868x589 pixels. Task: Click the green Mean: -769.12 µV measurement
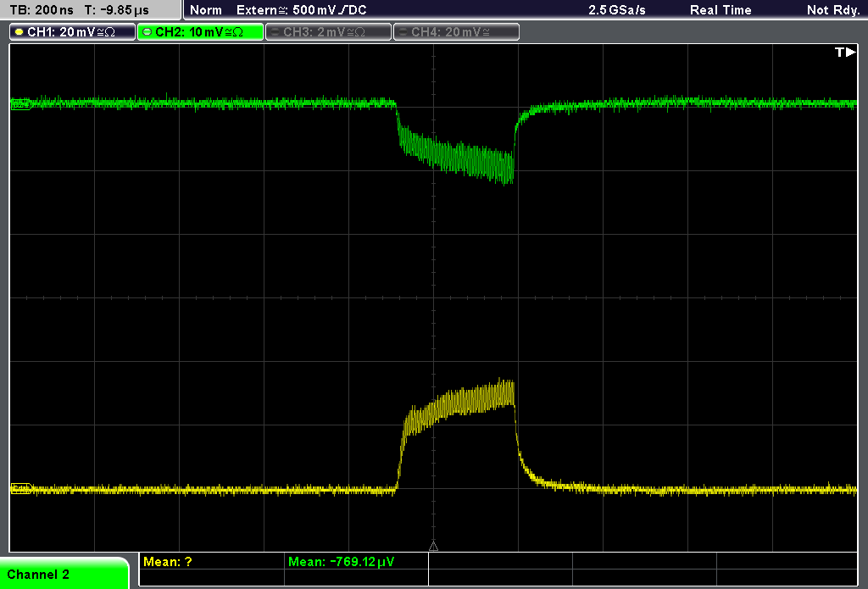coord(341,562)
